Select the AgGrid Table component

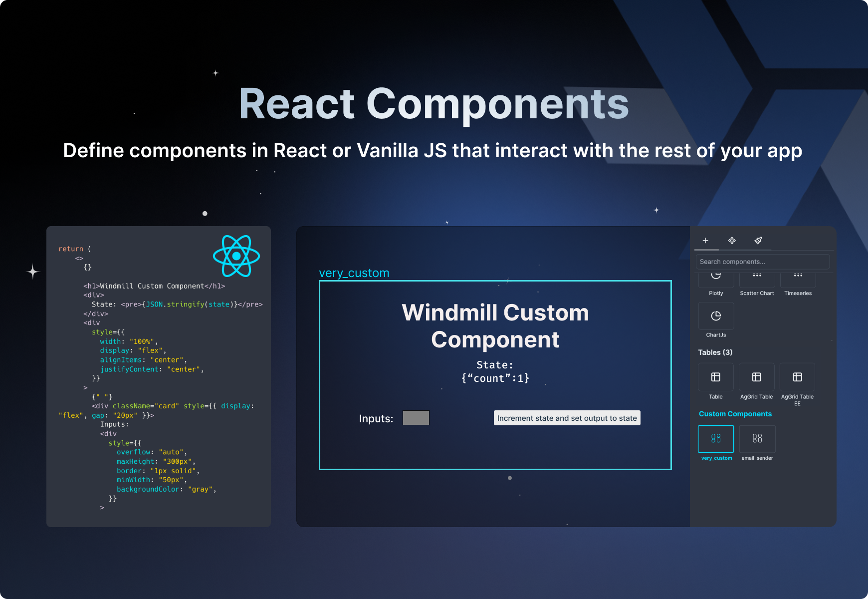tap(757, 377)
